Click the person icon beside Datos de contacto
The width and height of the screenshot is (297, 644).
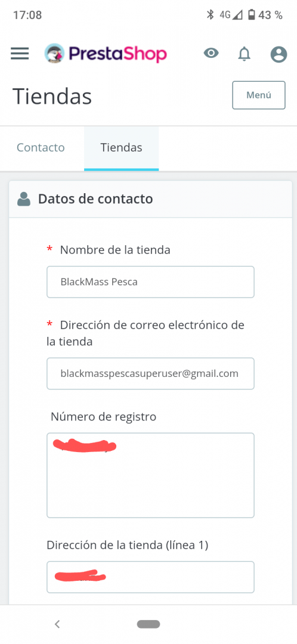click(24, 199)
